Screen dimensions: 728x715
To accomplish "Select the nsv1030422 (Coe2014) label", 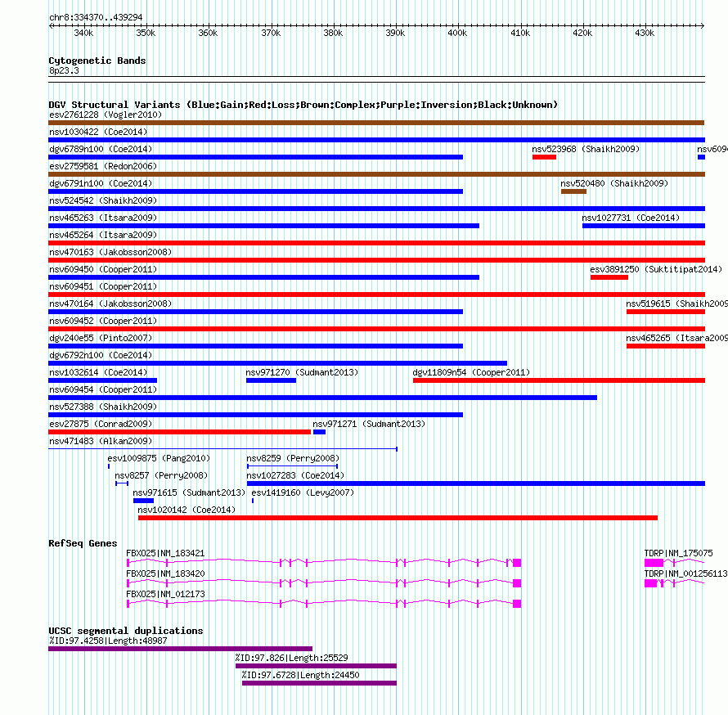I will 98,132.
